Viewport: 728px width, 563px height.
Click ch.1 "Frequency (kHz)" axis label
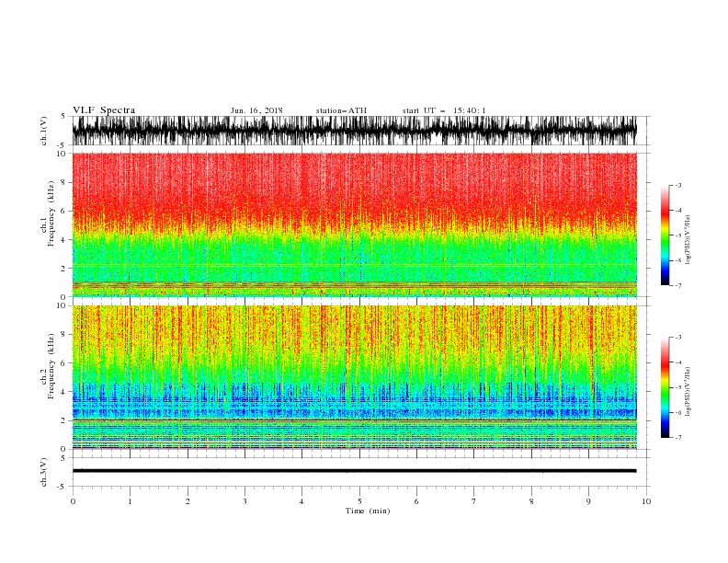51,213
